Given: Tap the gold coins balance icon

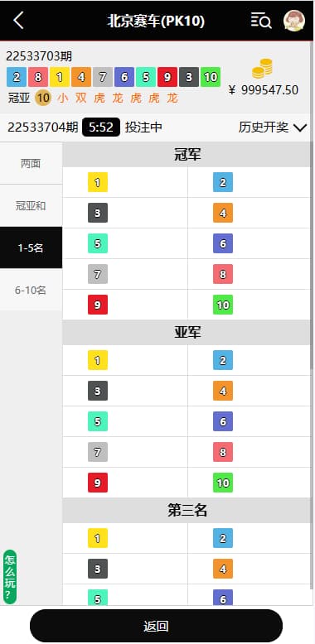Looking at the screenshot, I should tap(263, 69).
